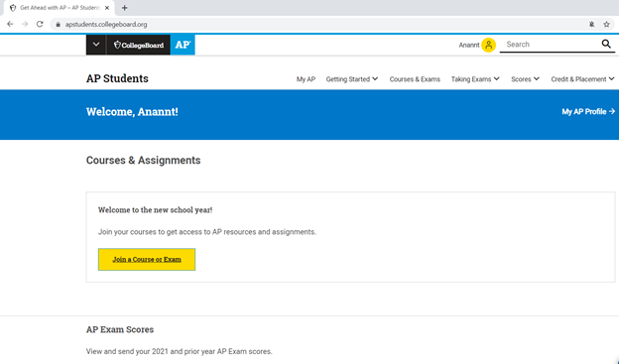Open My AP Profile link

point(588,112)
